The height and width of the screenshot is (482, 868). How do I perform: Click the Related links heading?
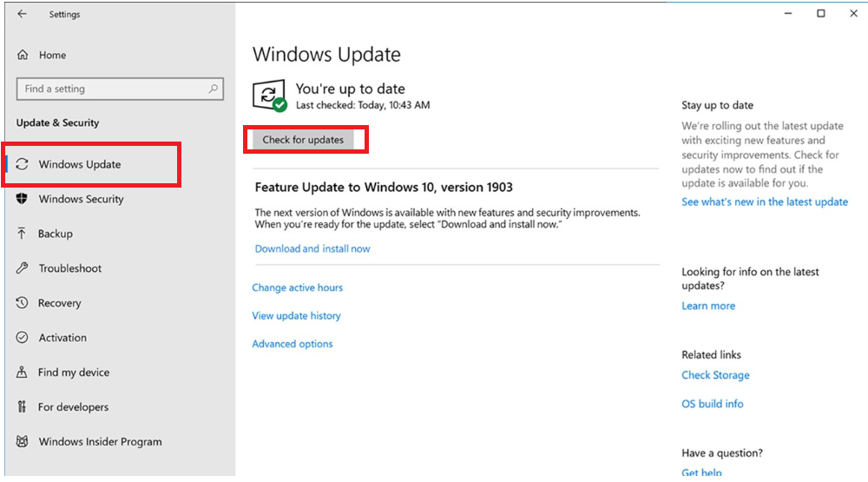click(711, 354)
